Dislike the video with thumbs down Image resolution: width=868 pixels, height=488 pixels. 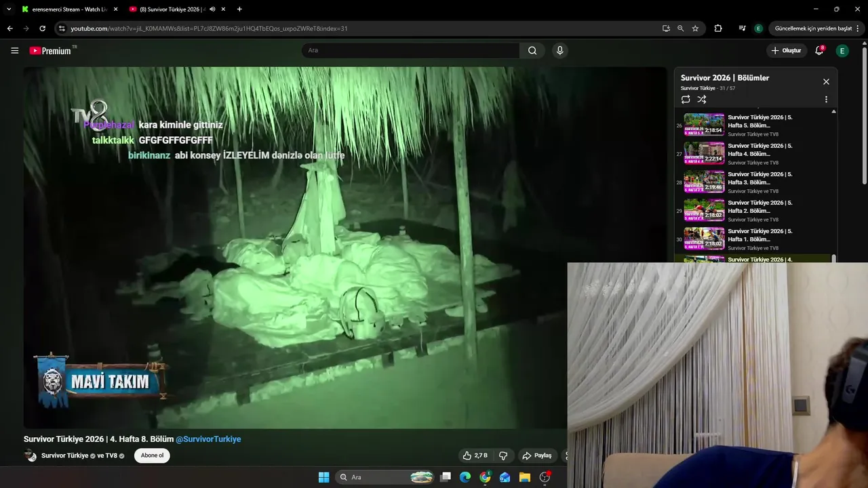tap(502, 455)
